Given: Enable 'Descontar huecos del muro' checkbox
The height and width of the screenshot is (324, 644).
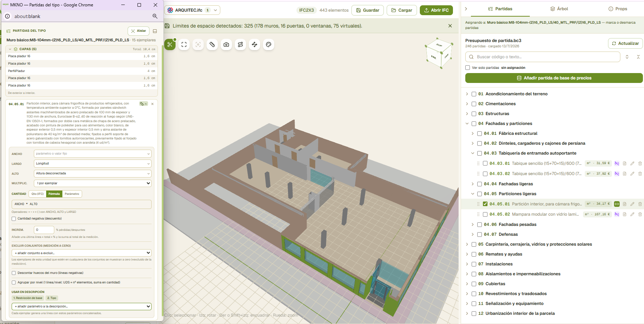Looking at the screenshot, I should (x=14, y=273).
